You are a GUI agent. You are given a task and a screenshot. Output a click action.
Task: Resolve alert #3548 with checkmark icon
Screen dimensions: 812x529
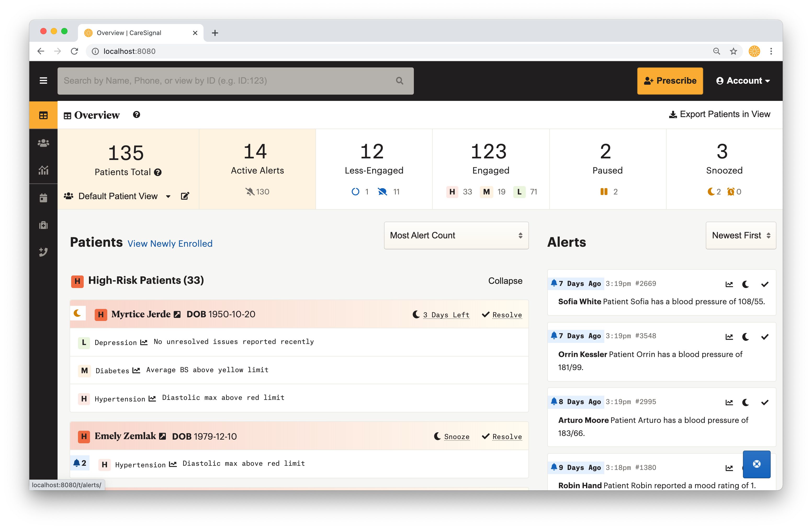click(765, 337)
